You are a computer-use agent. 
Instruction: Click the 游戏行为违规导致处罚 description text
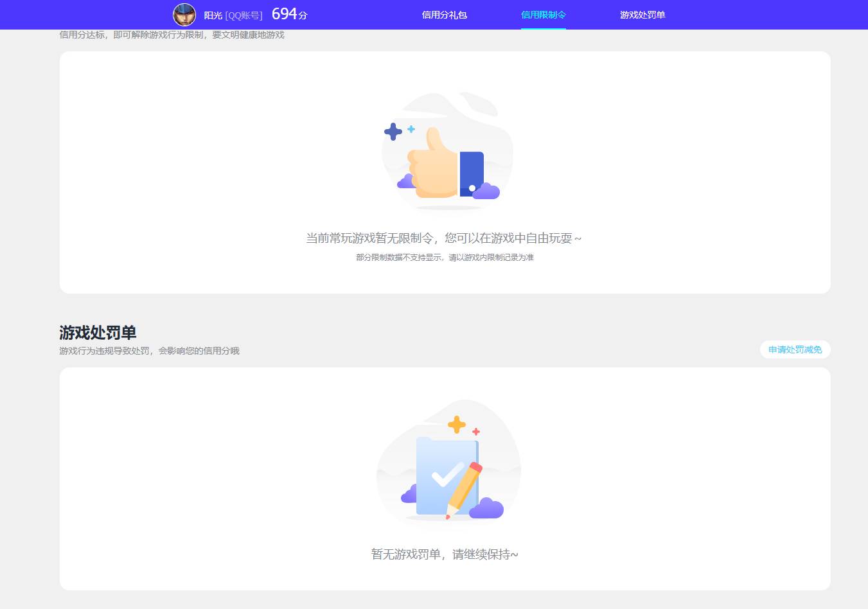pos(148,351)
